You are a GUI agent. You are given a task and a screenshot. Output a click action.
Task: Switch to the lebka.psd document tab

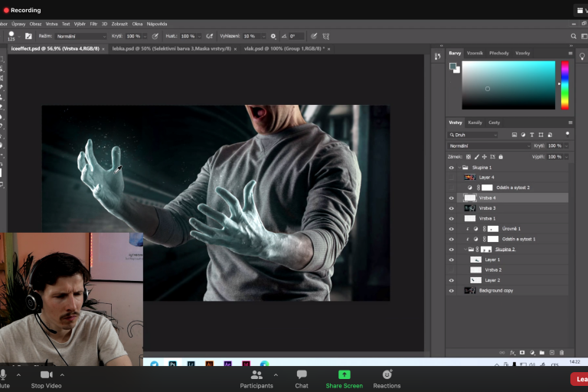point(171,48)
